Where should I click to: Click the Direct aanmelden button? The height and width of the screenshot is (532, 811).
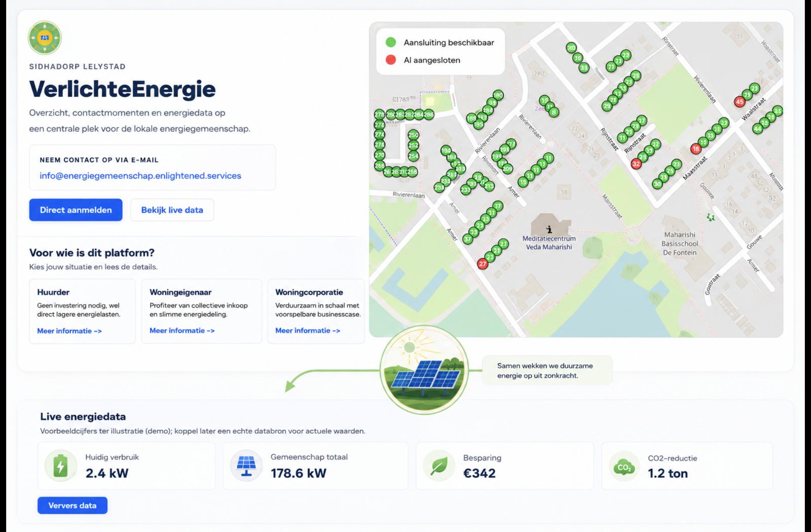(x=76, y=210)
